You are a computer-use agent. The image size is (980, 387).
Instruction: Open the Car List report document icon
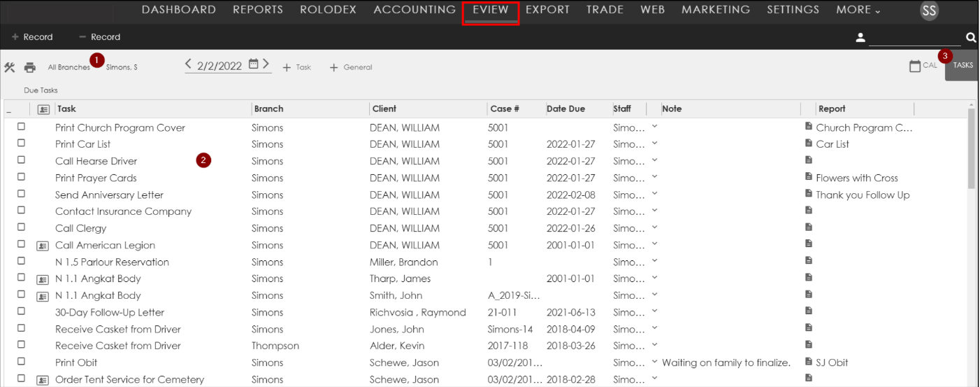(x=809, y=143)
